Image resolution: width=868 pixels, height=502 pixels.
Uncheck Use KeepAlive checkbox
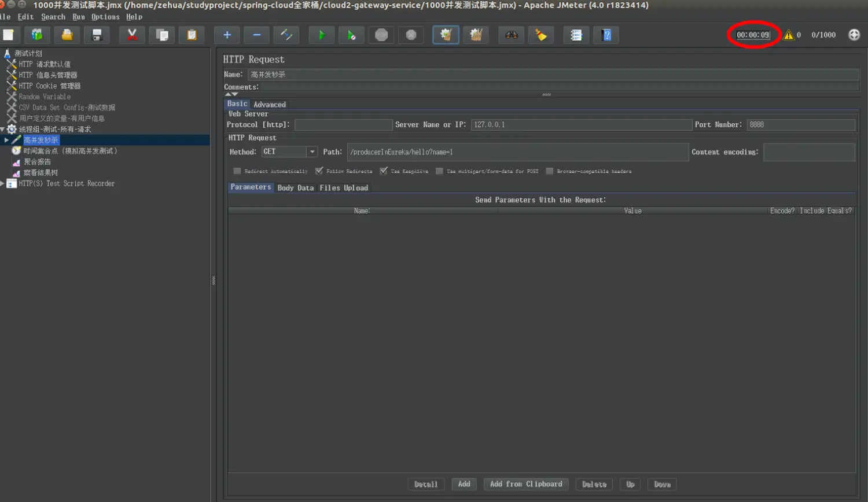point(384,171)
